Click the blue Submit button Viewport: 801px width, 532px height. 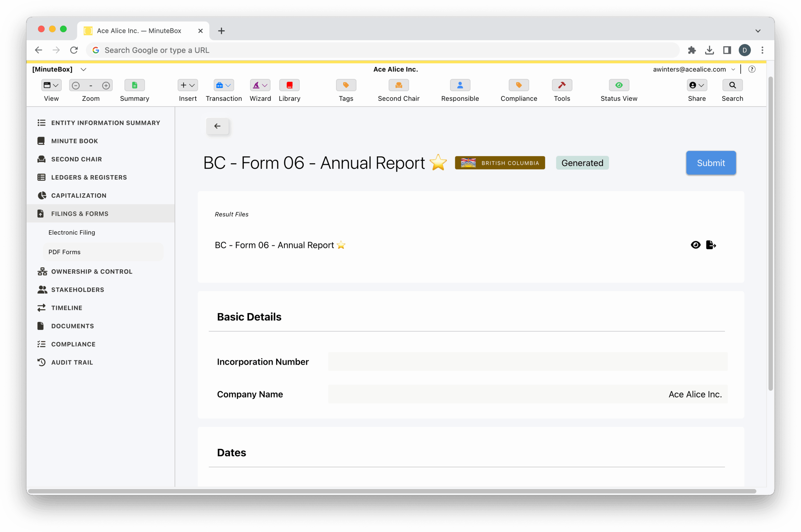pos(711,163)
